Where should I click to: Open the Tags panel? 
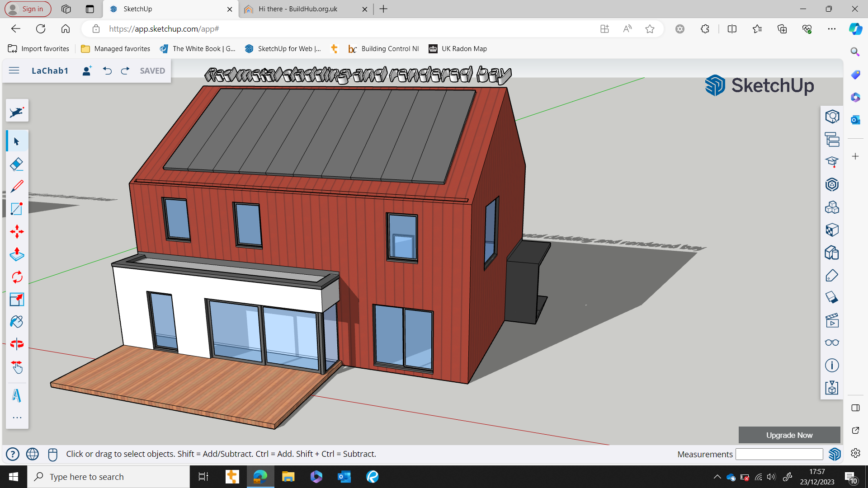tap(832, 275)
